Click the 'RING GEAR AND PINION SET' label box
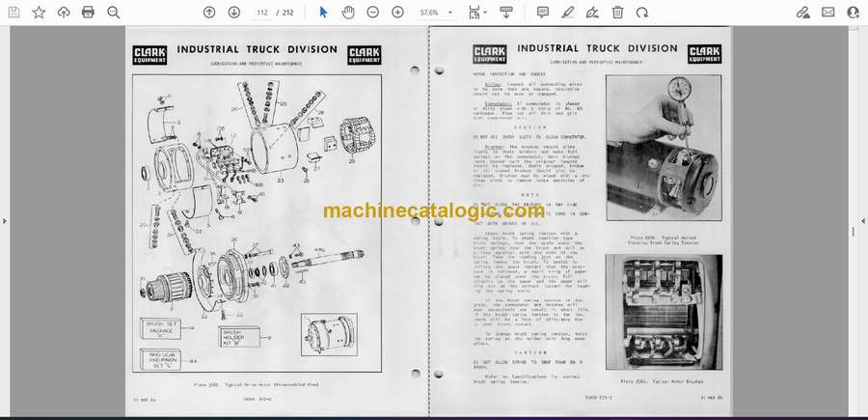868x420 pixels. click(160, 359)
